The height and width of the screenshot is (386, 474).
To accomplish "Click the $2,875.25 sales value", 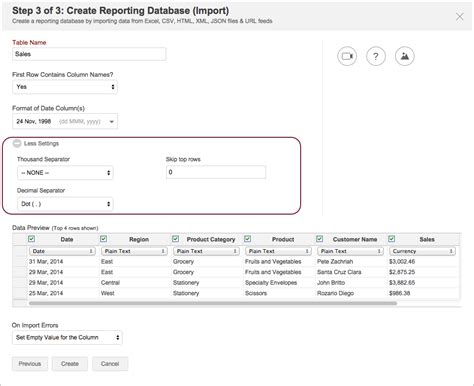I will tap(402, 272).
